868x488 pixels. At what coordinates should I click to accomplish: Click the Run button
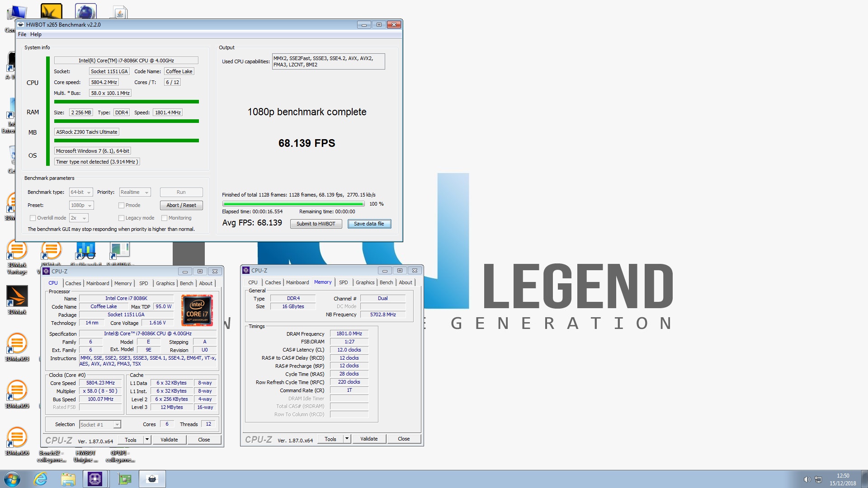pyautogui.click(x=181, y=192)
